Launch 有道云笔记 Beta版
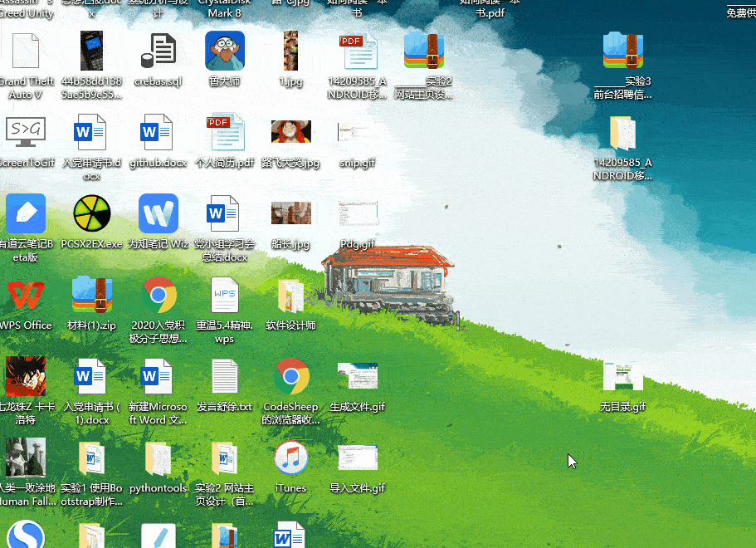The image size is (756, 548). click(26, 213)
